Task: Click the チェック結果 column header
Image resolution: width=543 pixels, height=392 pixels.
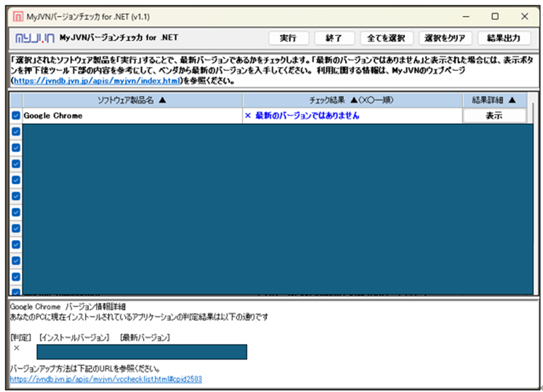Action: [352, 100]
